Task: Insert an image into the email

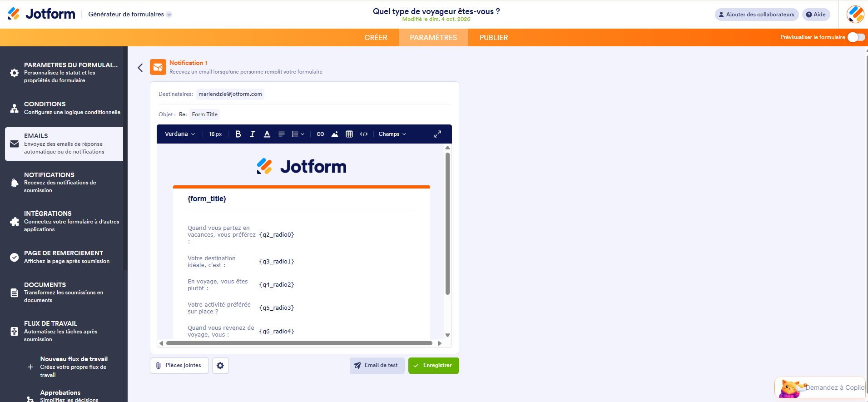Action: point(335,134)
